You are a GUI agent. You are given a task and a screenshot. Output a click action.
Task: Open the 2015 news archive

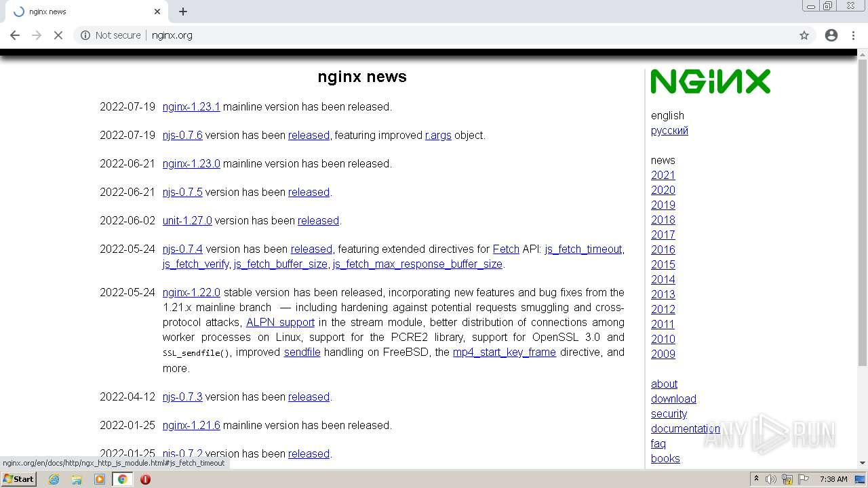[x=663, y=264]
